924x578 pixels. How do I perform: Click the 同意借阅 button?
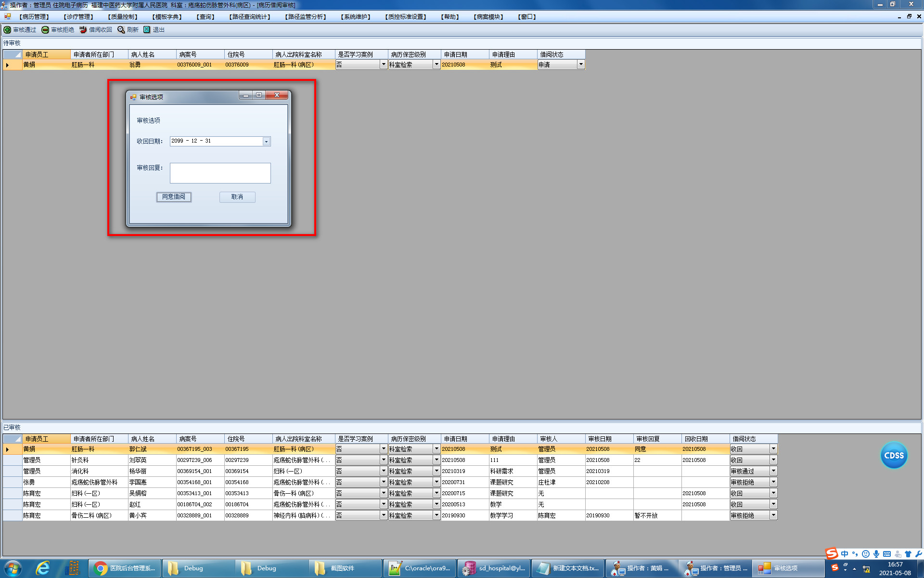pyautogui.click(x=174, y=197)
